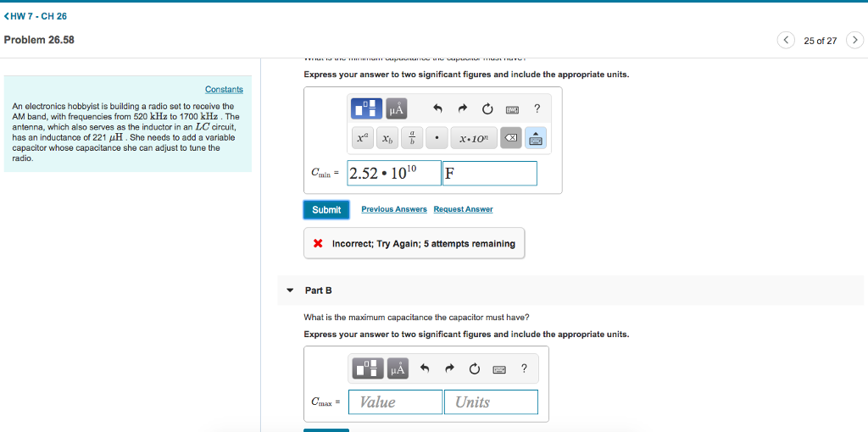The image size is (868, 432).
Task: Open keyboard shortcuts in Cmax toolbar
Action: click(x=498, y=368)
